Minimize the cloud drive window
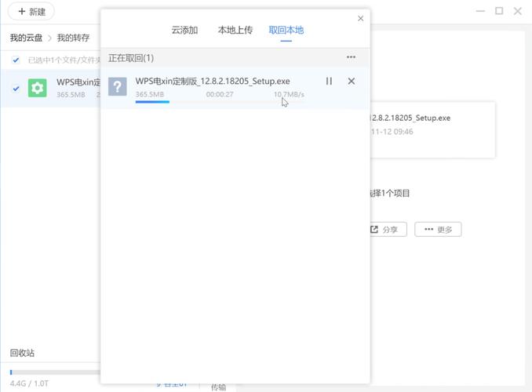The width and height of the screenshot is (532, 392). 480,11
